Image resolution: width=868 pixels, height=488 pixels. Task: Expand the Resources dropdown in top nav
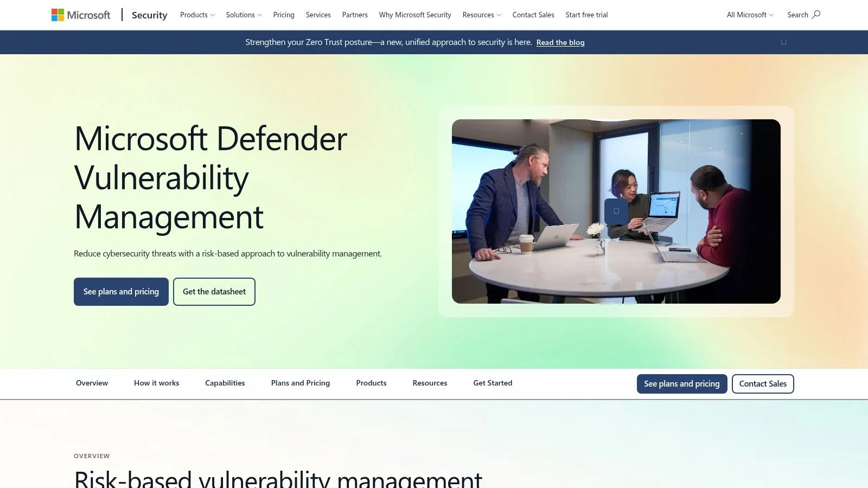(482, 15)
